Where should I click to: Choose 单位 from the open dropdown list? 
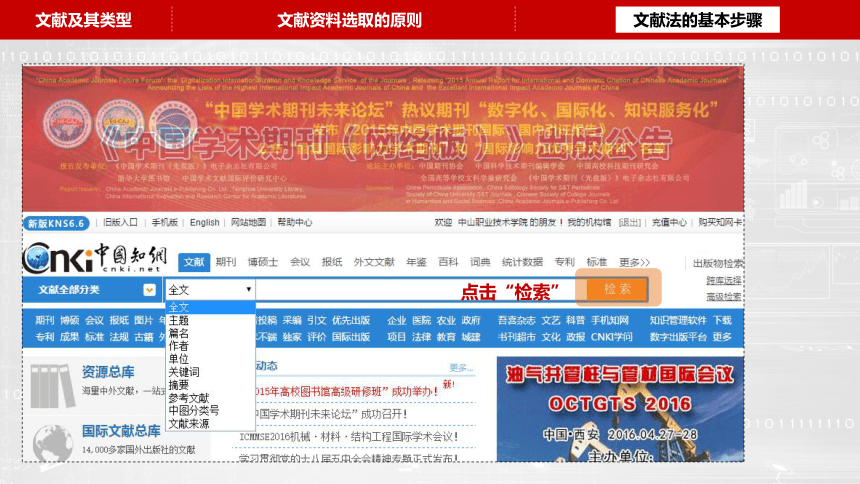tap(179, 359)
